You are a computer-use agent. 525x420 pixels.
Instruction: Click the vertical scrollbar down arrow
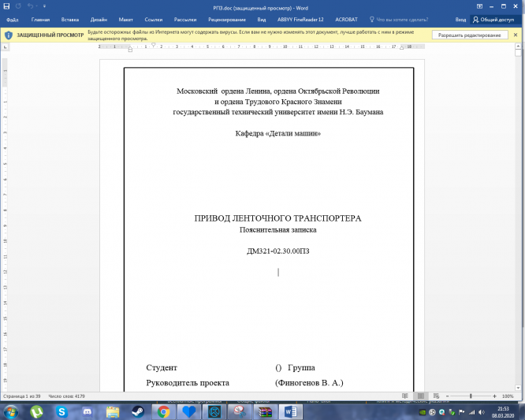pos(519,388)
